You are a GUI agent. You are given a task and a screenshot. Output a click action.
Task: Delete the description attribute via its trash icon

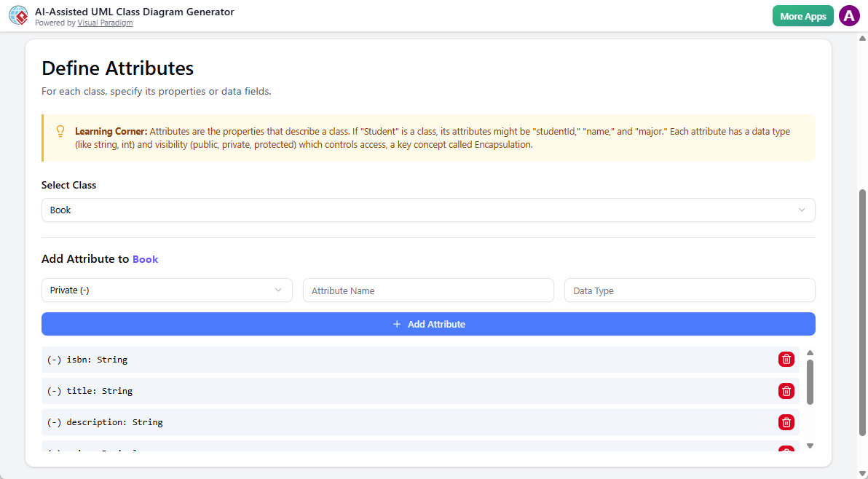[786, 422]
